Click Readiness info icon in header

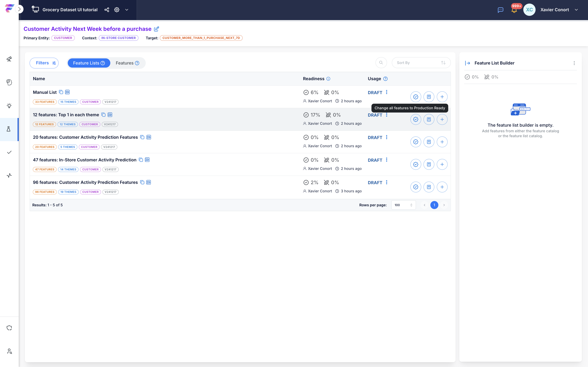[328, 79]
